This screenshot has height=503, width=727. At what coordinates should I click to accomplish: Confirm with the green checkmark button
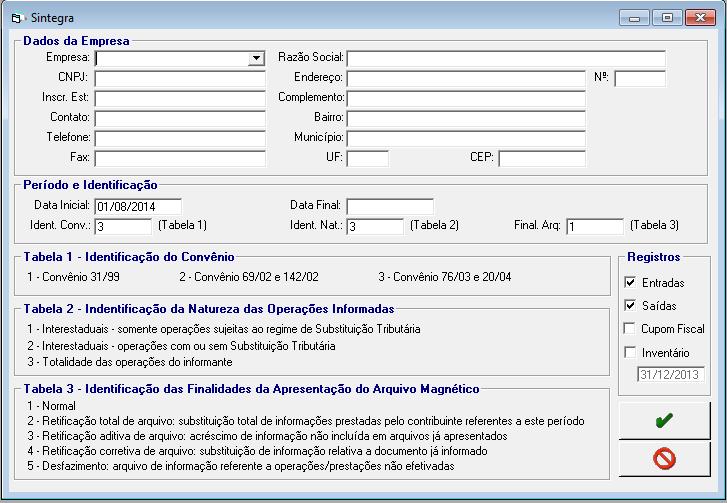coord(664,420)
